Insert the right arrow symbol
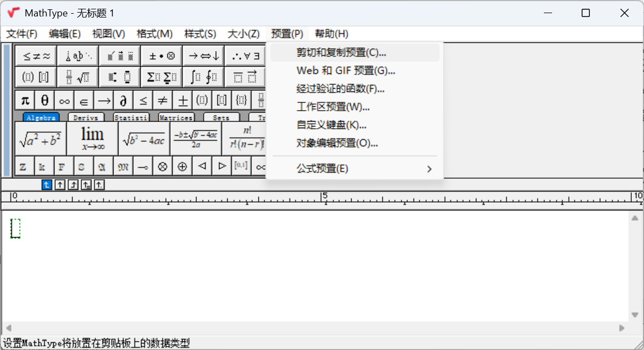 click(104, 100)
